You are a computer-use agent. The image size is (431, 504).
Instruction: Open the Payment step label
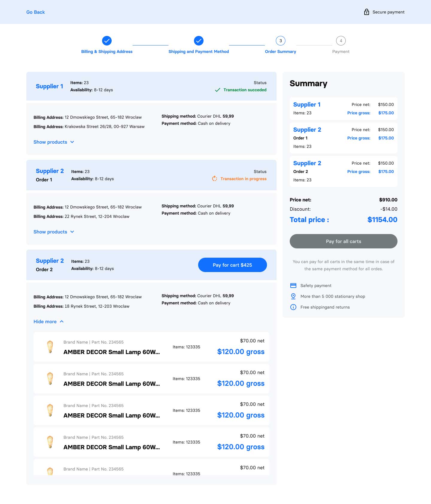tap(341, 51)
